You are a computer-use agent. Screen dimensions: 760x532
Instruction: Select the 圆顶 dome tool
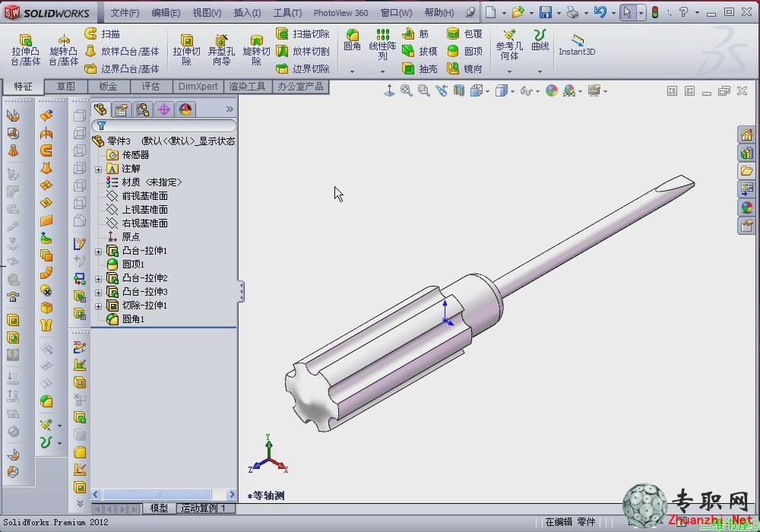point(464,52)
